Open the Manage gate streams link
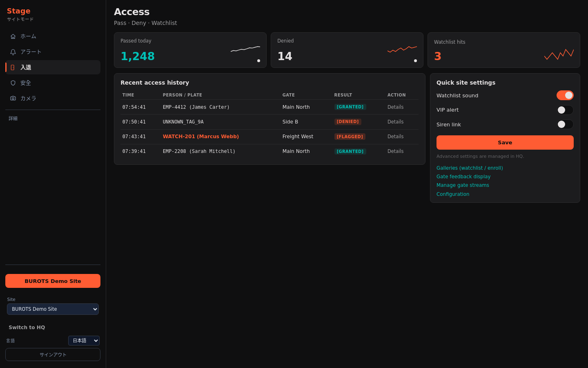 (x=463, y=185)
